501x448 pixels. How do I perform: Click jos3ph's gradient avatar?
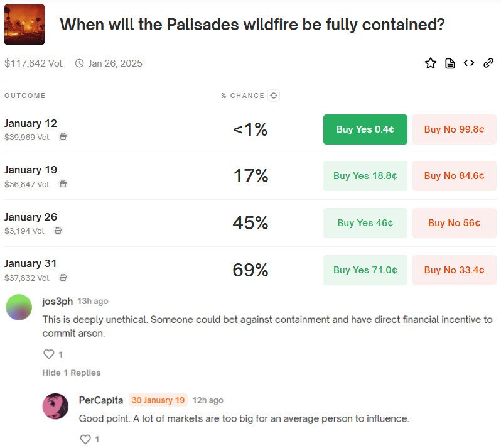[19, 307]
